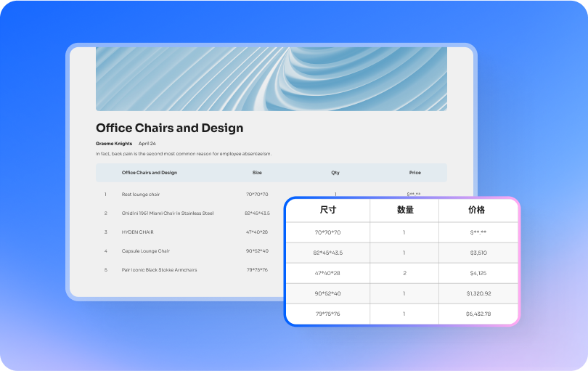Screen dimensions: 588x371
Task: Select Pair Iconic Black Stokke Armchairs
Action: pyautogui.click(x=159, y=270)
